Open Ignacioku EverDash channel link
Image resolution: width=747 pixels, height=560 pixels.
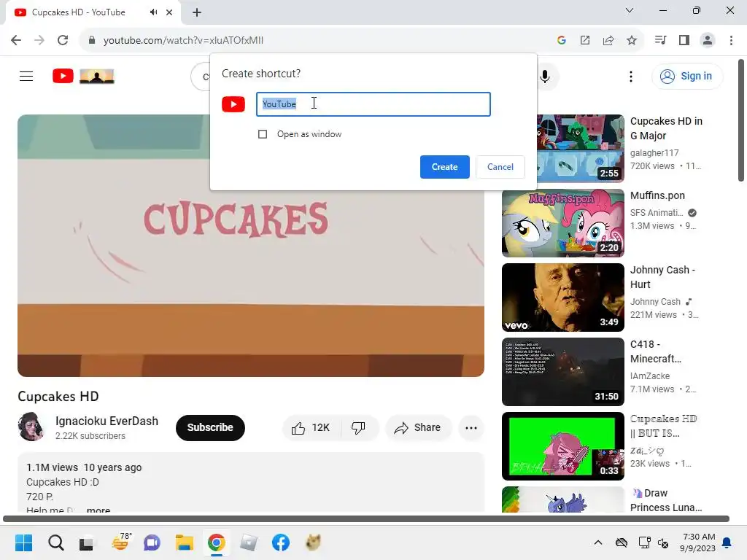[107, 421]
